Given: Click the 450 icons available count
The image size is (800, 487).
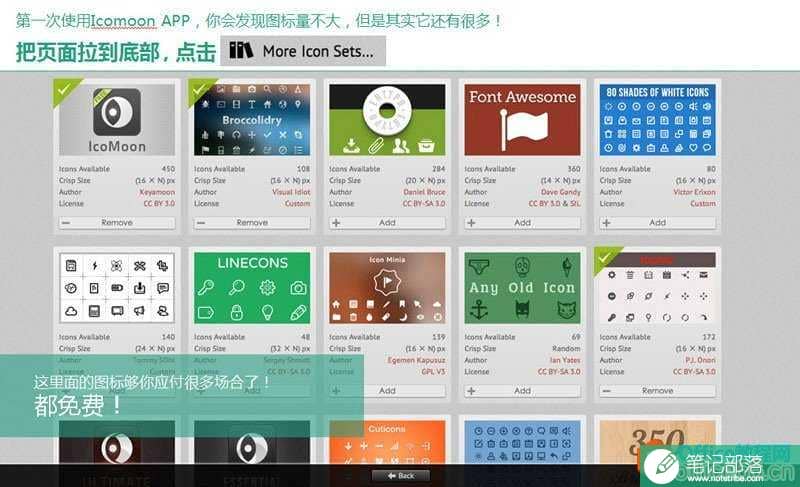Looking at the screenshot, I should pyautogui.click(x=168, y=169).
